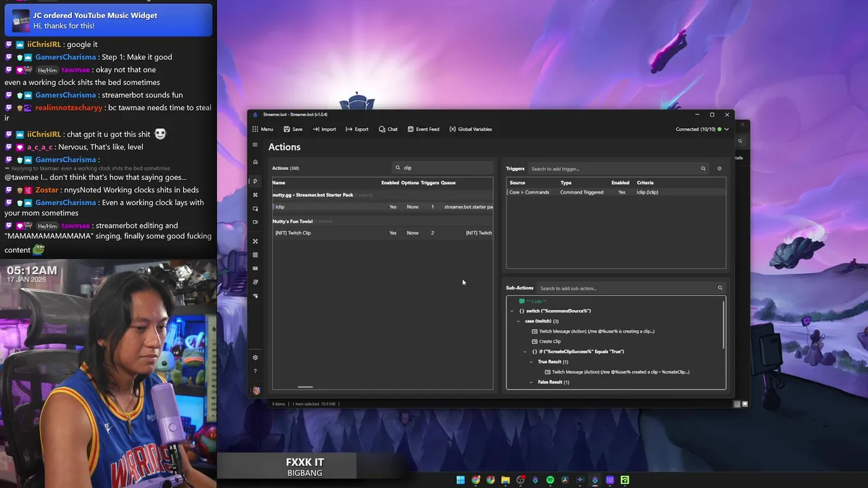Select the !clip action row
Viewport: 868px width, 488px height.
(382, 207)
